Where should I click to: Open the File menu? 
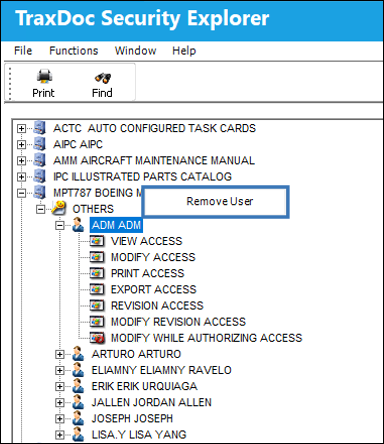click(x=23, y=51)
